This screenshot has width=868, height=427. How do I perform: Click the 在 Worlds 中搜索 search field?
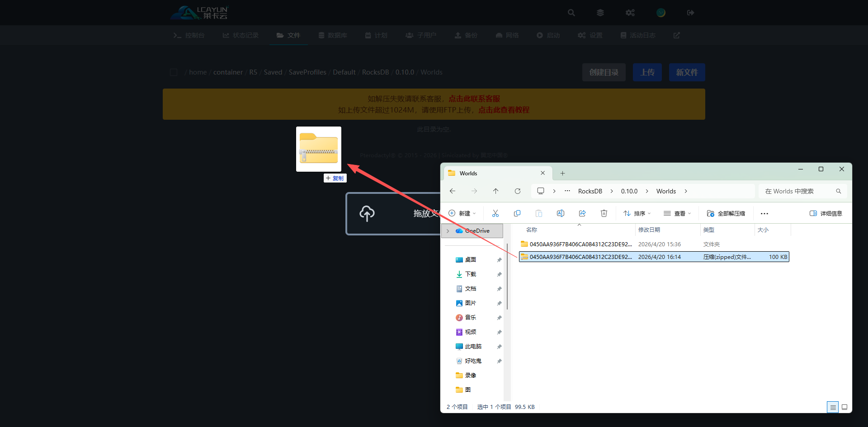[798, 191]
